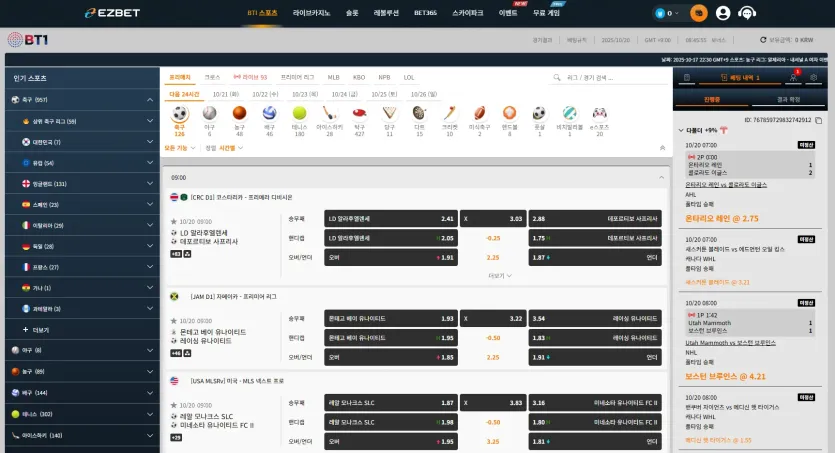Select the eSports (e스포츠) gamepad icon
835x453 pixels.
[x=600, y=113]
